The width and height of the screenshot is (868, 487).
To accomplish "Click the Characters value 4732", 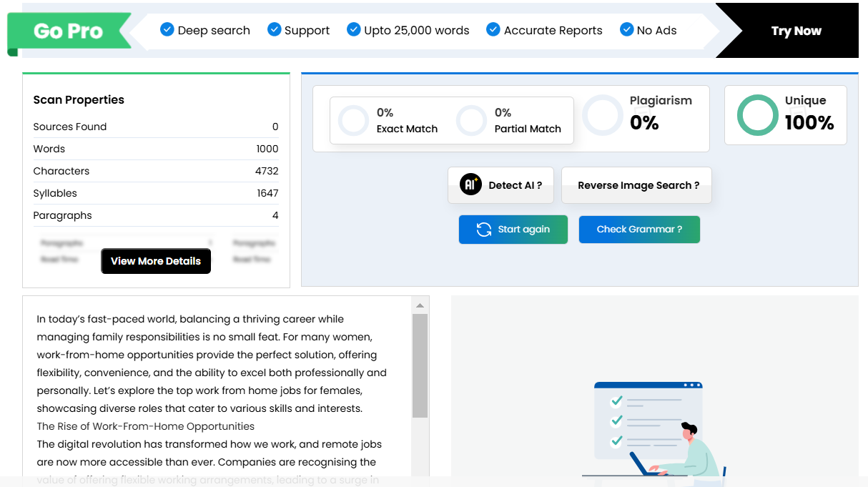I will pos(267,171).
